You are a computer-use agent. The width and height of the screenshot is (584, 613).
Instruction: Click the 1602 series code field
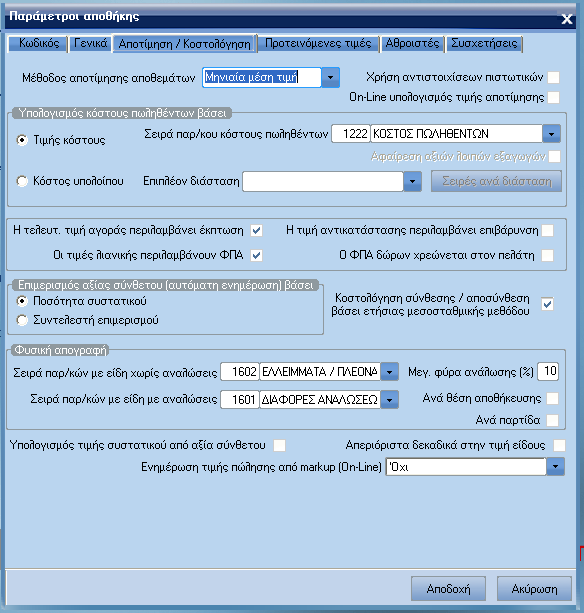click(240, 371)
